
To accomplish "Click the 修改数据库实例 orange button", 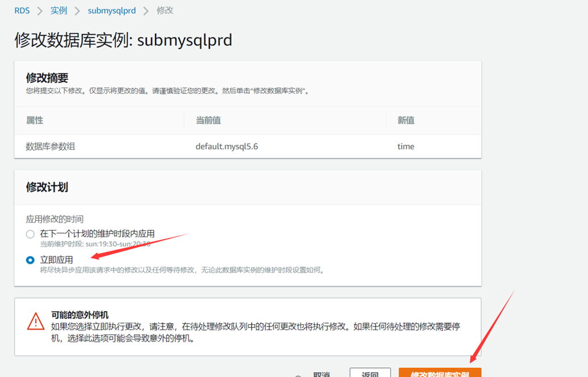I will (x=440, y=373).
